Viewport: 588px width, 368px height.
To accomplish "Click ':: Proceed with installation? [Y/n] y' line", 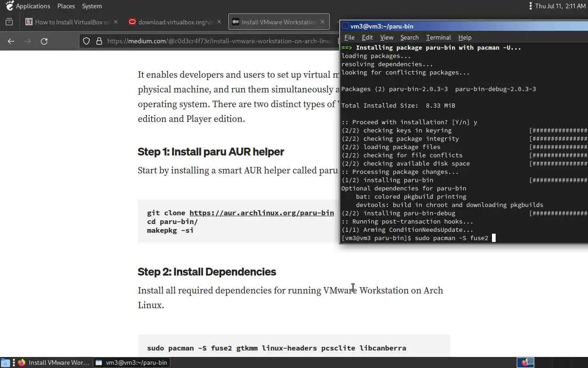I will click(x=409, y=122).
